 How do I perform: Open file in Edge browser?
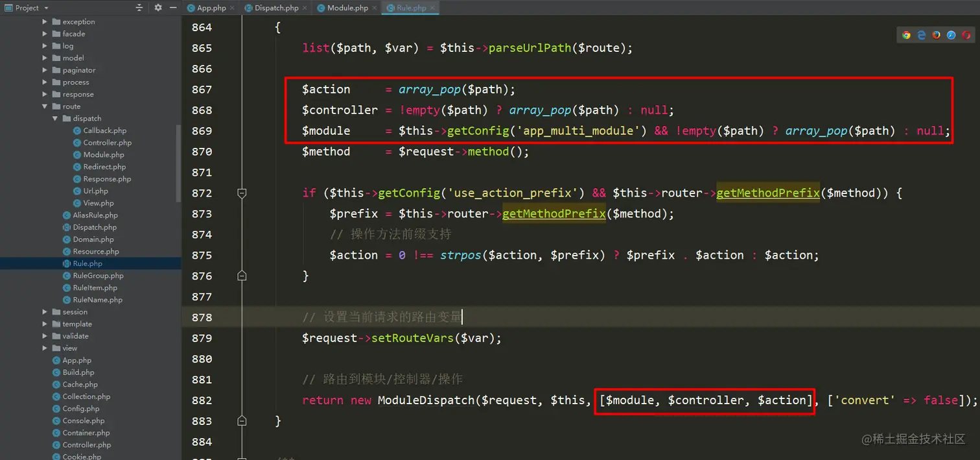pos(921,35)
